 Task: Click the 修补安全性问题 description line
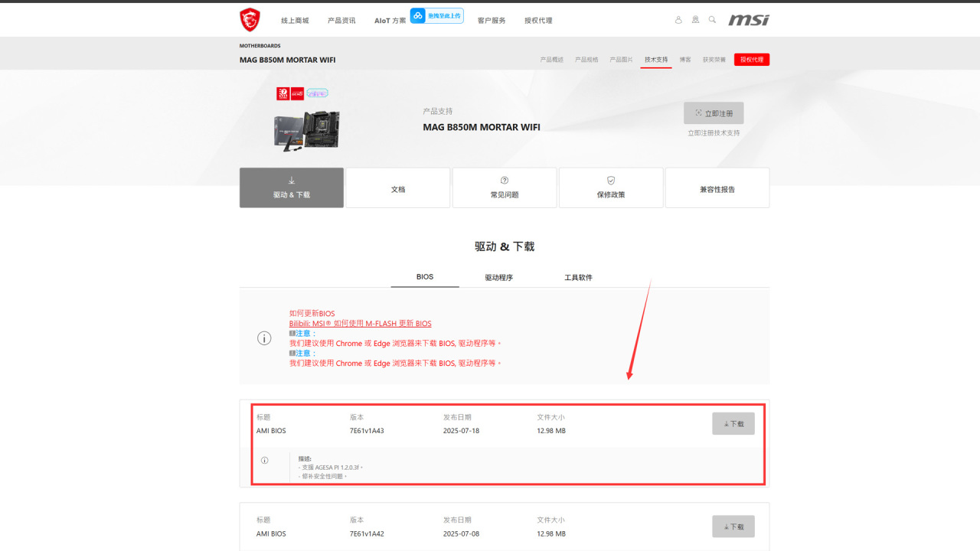coord(322,476)
